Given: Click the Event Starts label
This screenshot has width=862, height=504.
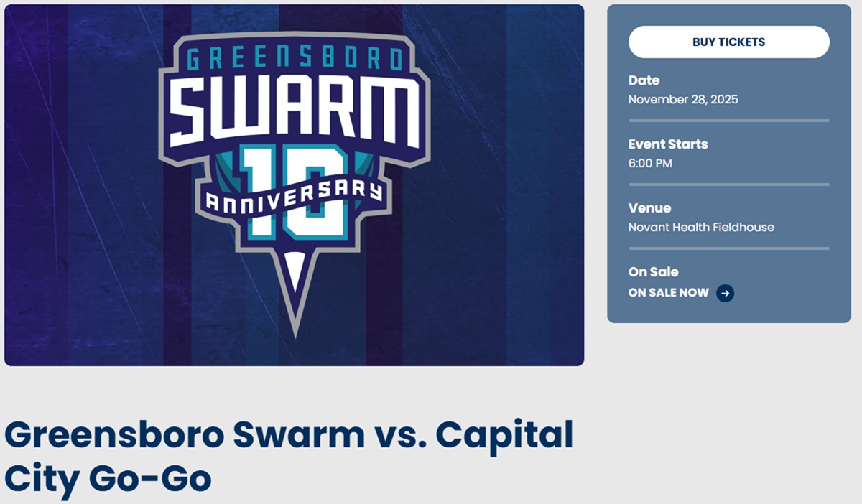Looking at the screenshot, I should pos(667,144).
